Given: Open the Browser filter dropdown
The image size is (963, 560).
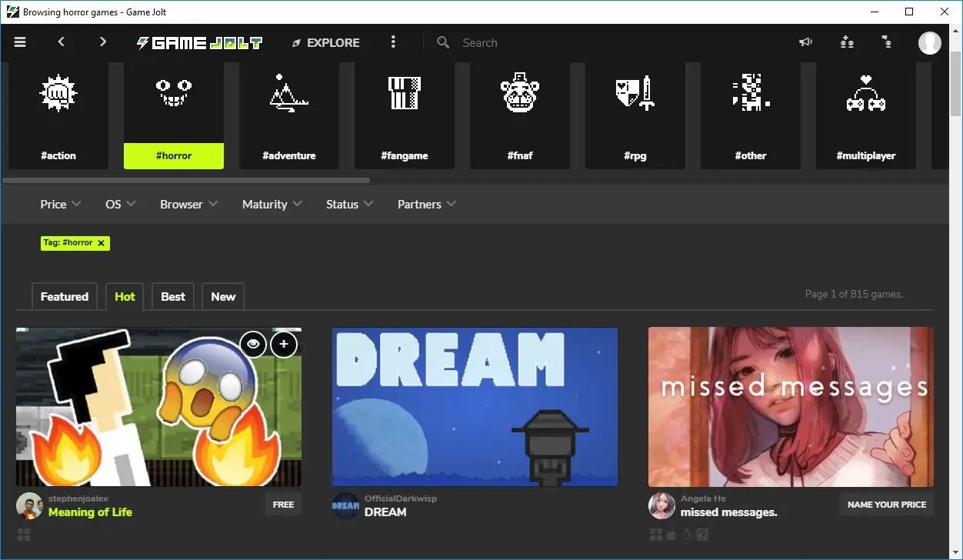Looking at the screenshot, I should [189, 204].
